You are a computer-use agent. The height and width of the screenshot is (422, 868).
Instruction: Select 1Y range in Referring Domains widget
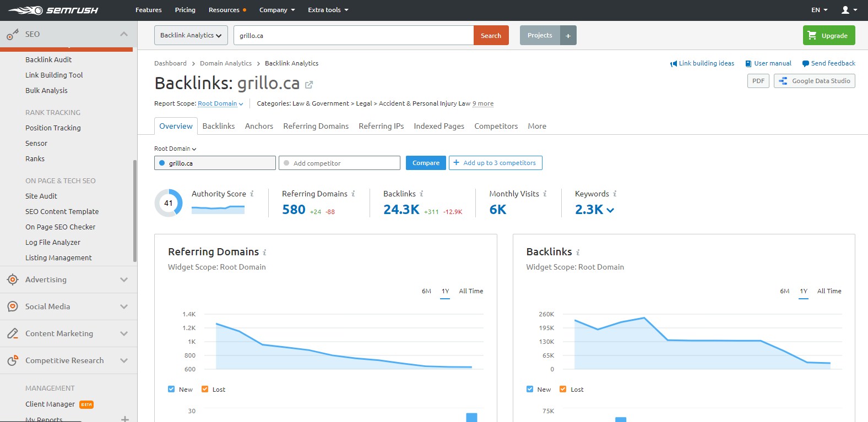click(445, 291)
